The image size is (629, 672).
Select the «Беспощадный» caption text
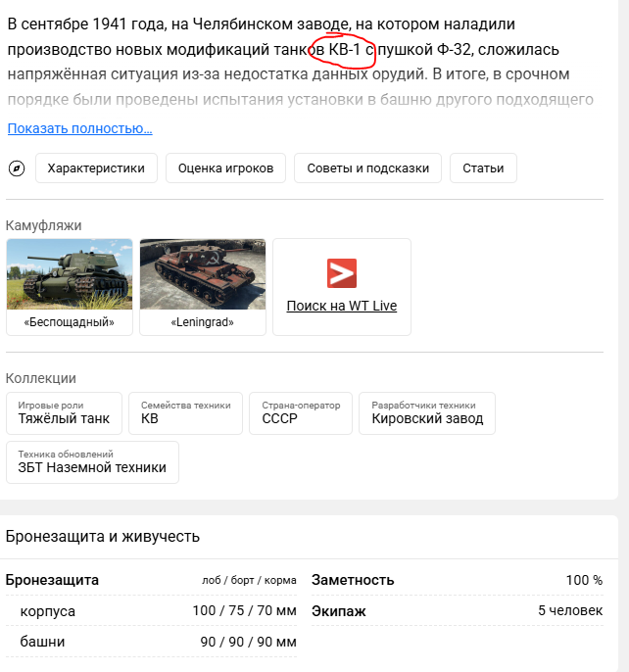pyautogui.click(x=69, y=322)
